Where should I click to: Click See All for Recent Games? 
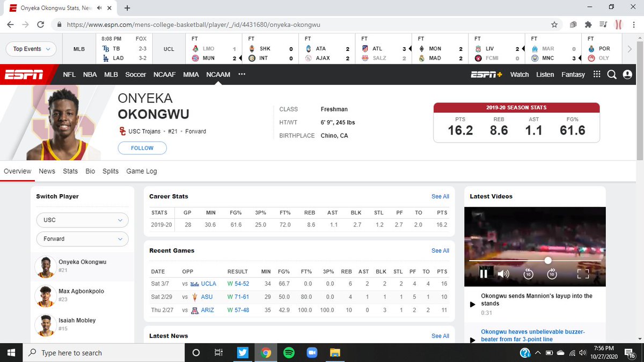pyautogui.click(x=440, y=250)
